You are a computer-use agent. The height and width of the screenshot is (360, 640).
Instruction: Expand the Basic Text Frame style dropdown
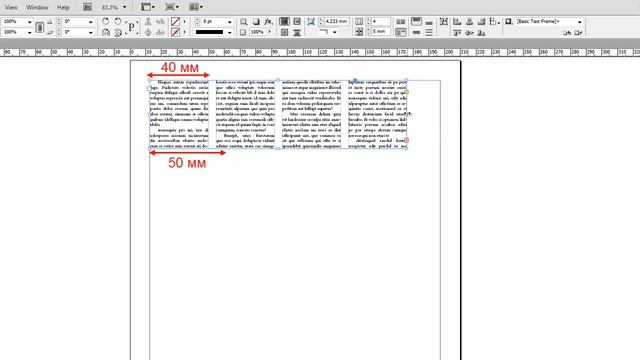580,22
